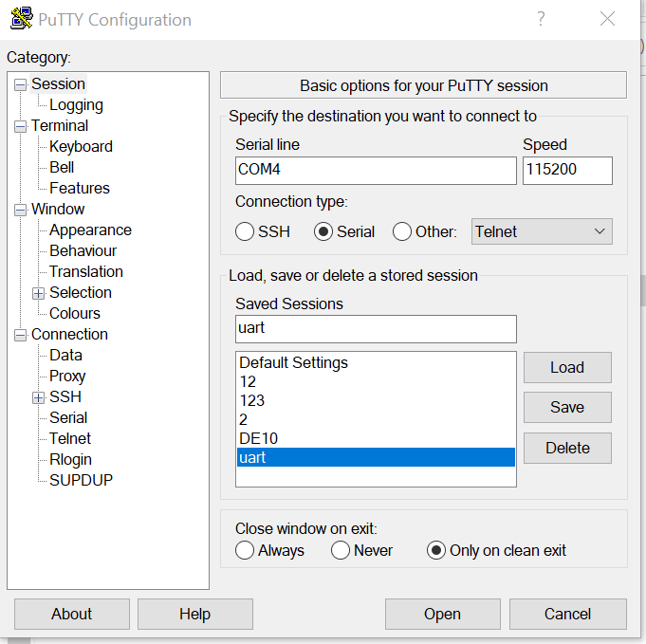The image size is (646, 644).
Task: Collapse the Terminal category node
Action: tap(21, 126)
